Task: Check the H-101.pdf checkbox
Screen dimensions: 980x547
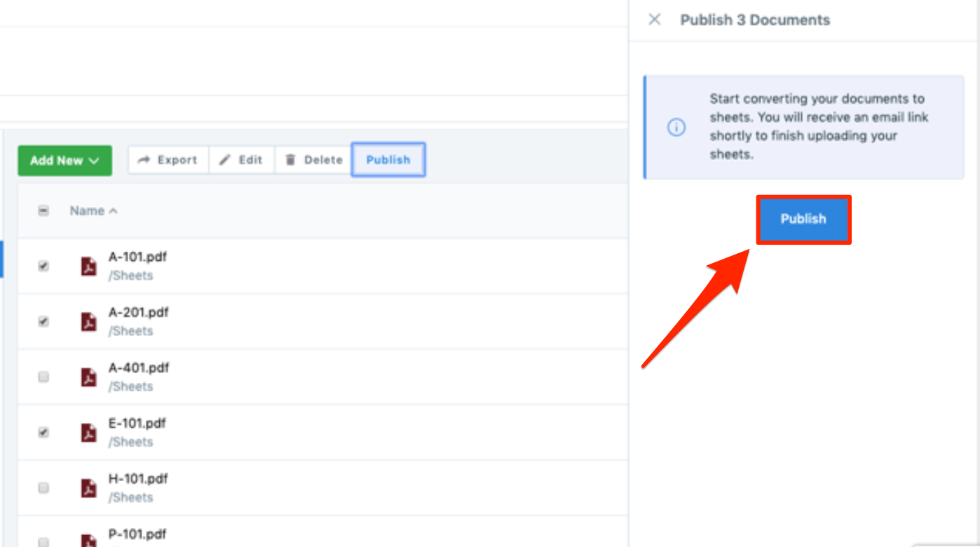Action: 43,487
